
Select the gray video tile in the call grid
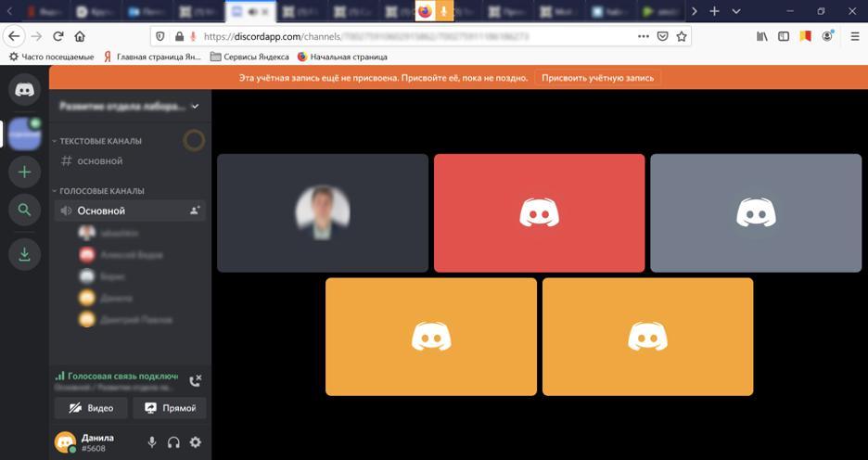click(x=756, y=213)
